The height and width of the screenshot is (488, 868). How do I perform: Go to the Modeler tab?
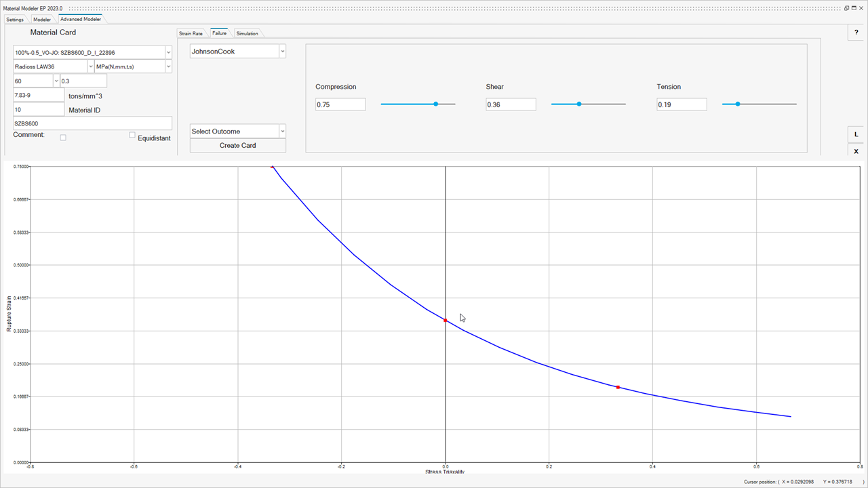(42, 19)
